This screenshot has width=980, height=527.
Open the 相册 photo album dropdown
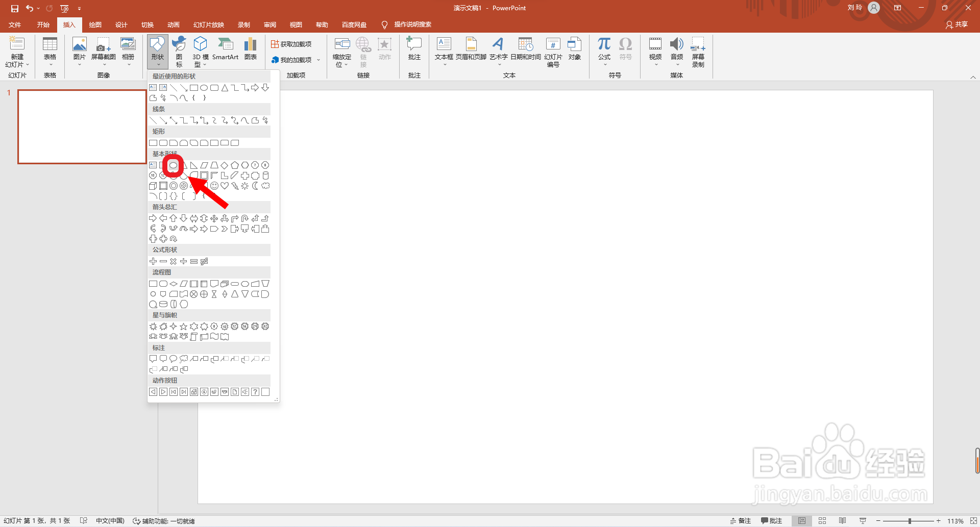click(x=128, y=52)
